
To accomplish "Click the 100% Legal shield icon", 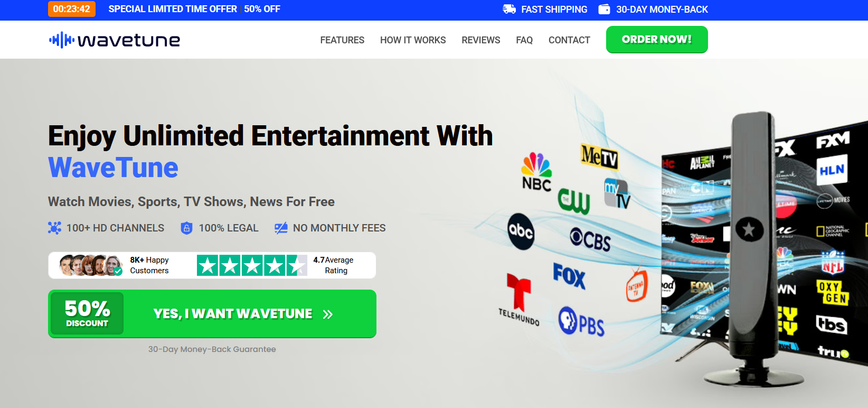I will 186,228.
